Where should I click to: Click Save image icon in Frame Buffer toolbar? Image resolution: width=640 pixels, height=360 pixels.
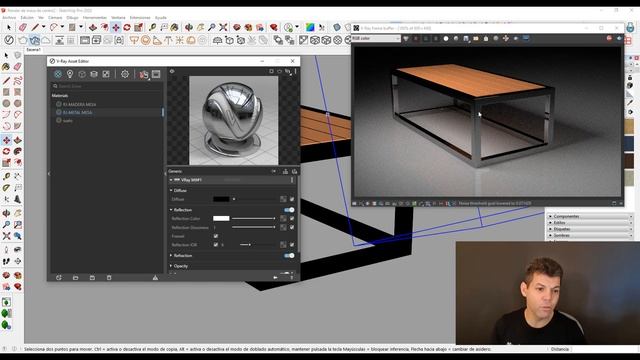(466, 38)
